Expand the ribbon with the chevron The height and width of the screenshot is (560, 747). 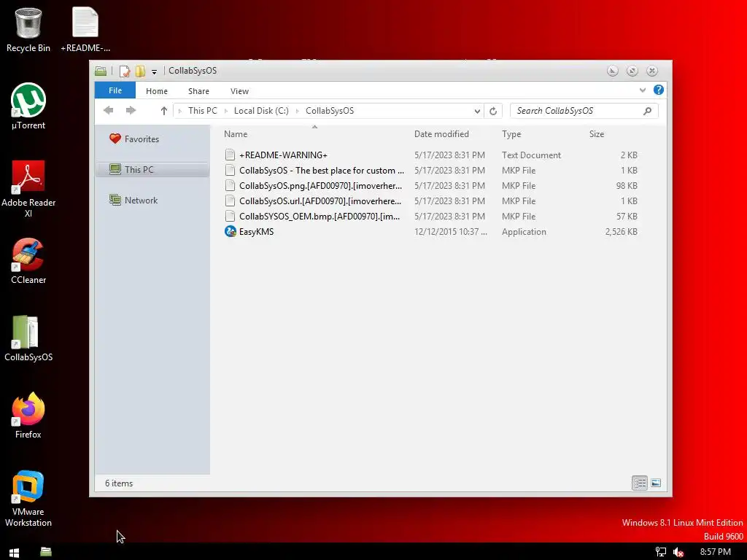click(x=643, y=90)
